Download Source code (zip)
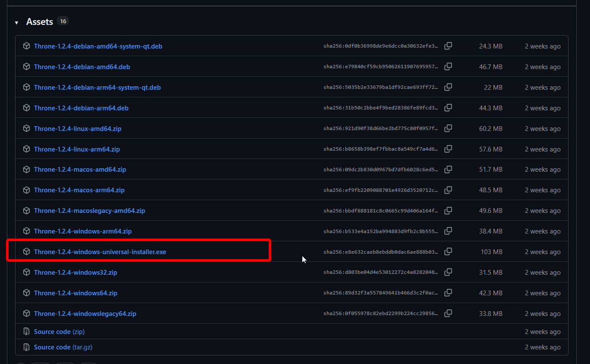 click(x=59, y=331)
